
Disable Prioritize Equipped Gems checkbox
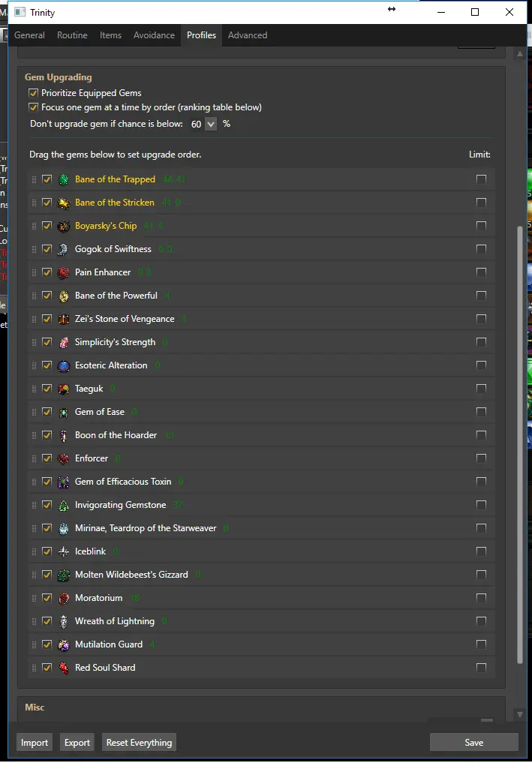[x=33, y=93]
